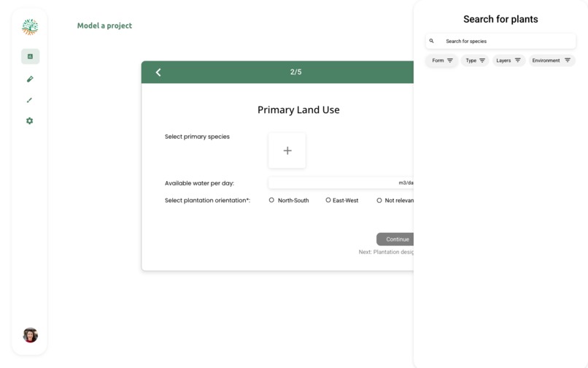588x368 pixels.
Task: Click the magnifier search icon
Action: pos(432,41)
